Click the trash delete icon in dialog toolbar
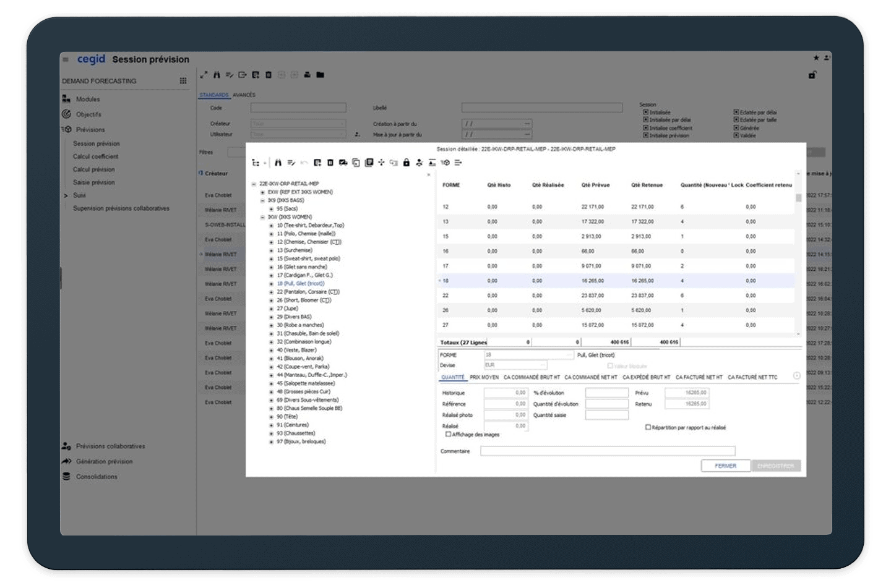891x588 pixels. pos(330,163)
